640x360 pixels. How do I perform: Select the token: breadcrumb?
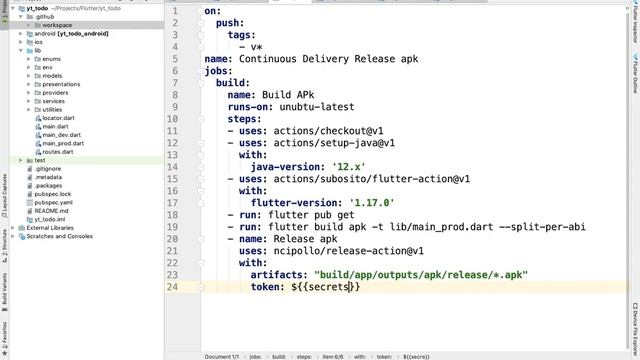384,357
